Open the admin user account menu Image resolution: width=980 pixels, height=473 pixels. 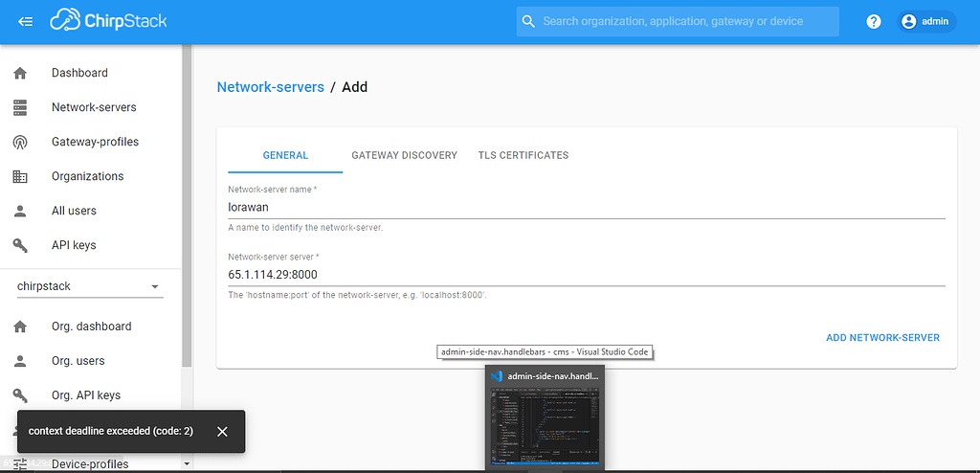click(926, 21)
